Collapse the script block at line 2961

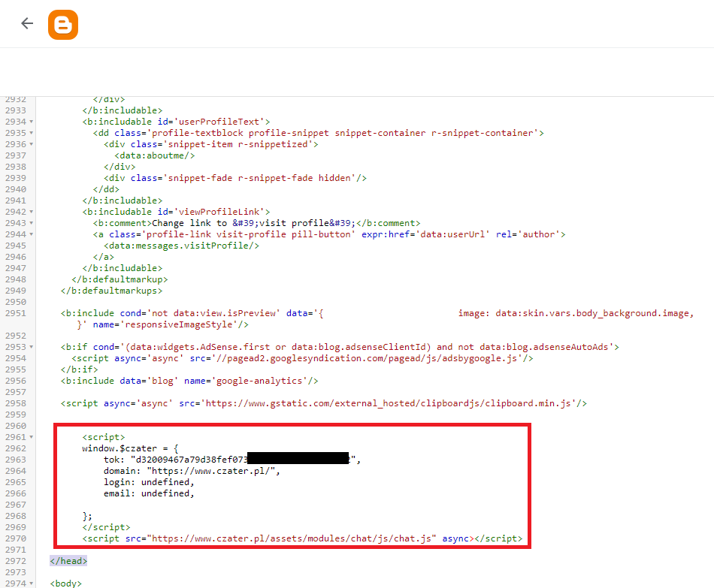pos(32,437)
